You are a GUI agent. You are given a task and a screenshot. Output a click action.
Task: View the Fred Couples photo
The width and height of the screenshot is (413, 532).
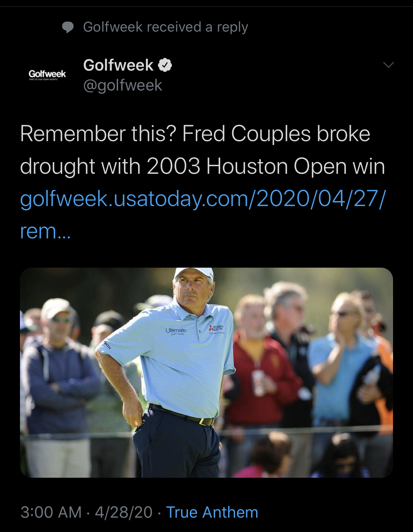tap(206, 373)
